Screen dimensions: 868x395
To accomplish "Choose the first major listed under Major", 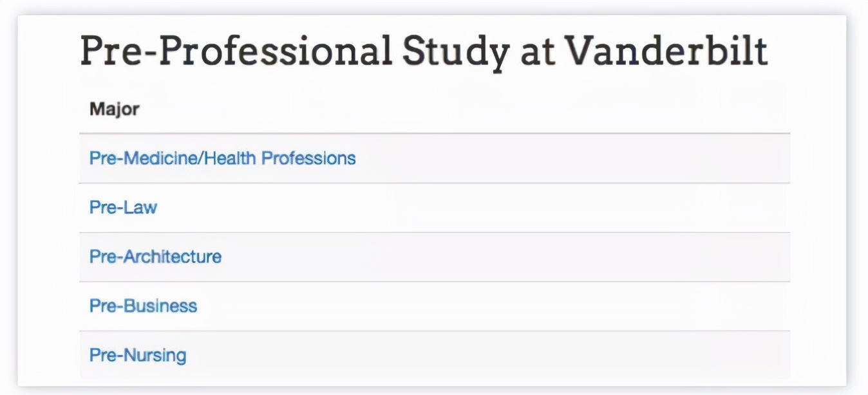I will click(x=222, y=158).
